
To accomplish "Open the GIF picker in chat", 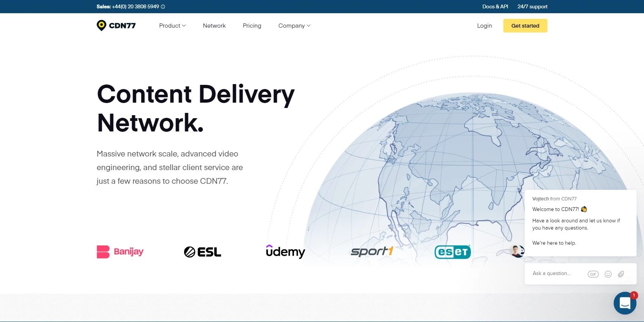I will tap(593, 274).
